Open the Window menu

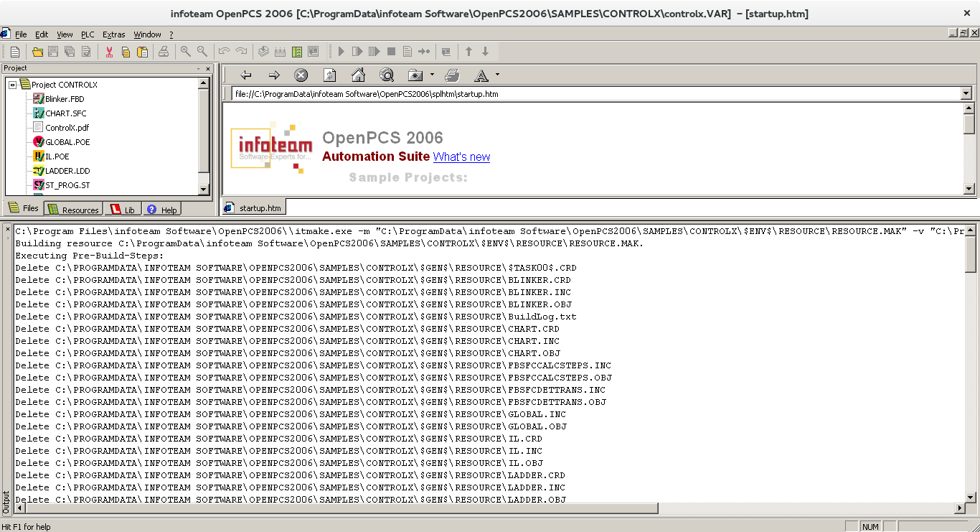click(x=147, y=34)
